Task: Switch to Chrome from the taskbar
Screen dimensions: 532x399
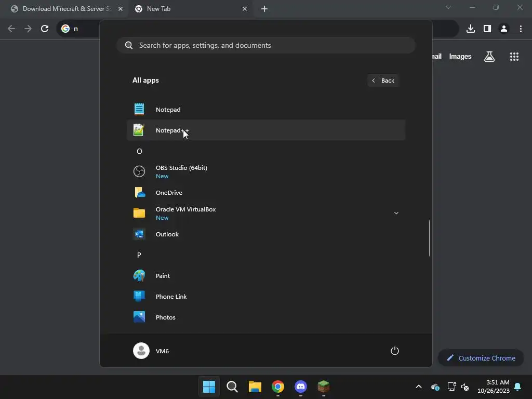Action: tap(278, 387)
